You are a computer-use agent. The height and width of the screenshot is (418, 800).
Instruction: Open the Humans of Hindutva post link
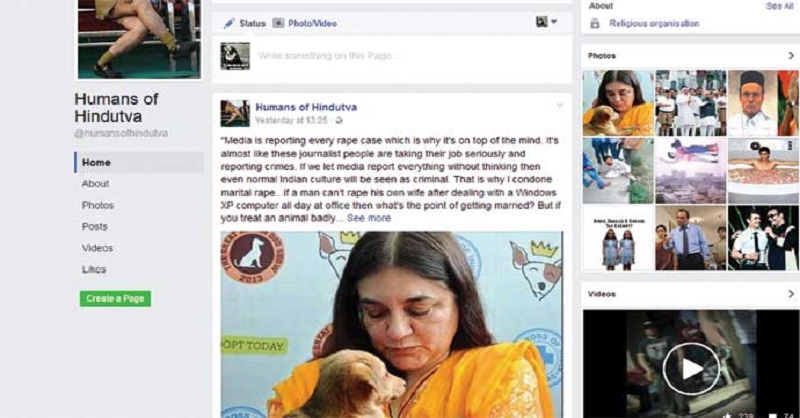point(306,107)
